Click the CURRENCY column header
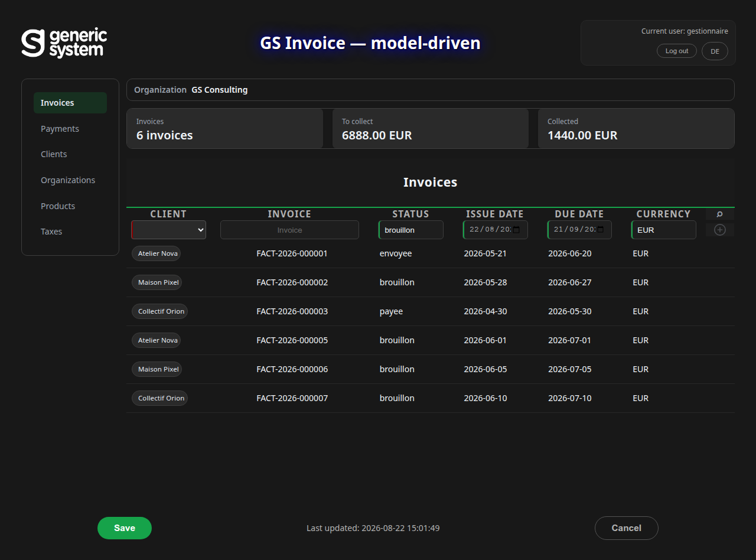 [663, 214]
